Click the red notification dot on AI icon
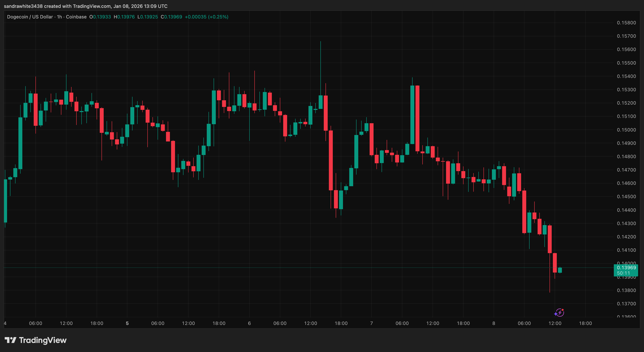The image size is (644, 352). pos(563,310)
